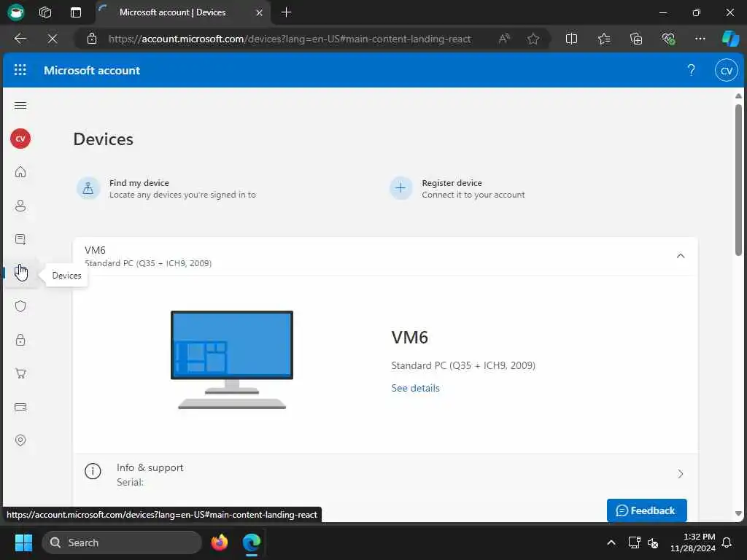Screen dimensions: 747x560
Task: Open tab actions menu
Action: click(76, 12)
